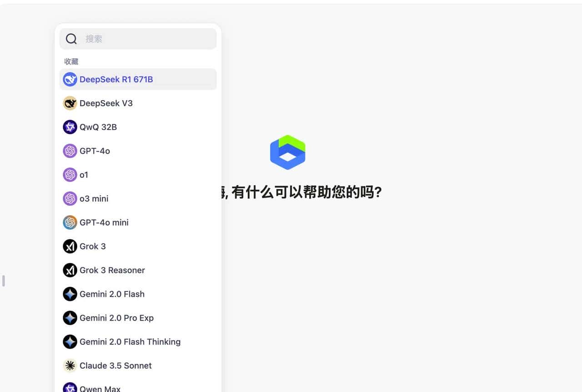
Task: Click the left edge scrollbar handle
Action: (3, 281)
